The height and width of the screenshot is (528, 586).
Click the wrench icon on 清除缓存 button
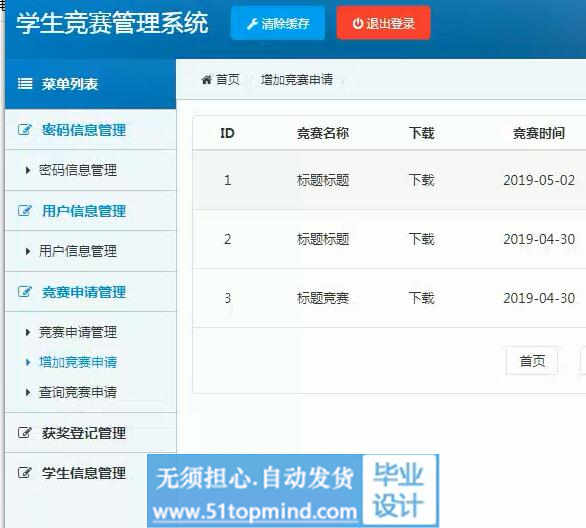point(252,24)
